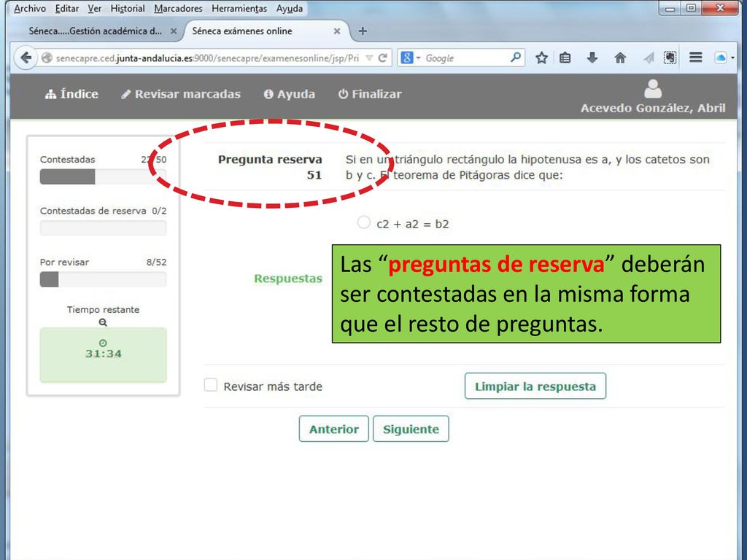Open the Historial menu
The width and height of the screenshot is (747, 560).
(128, 9)
